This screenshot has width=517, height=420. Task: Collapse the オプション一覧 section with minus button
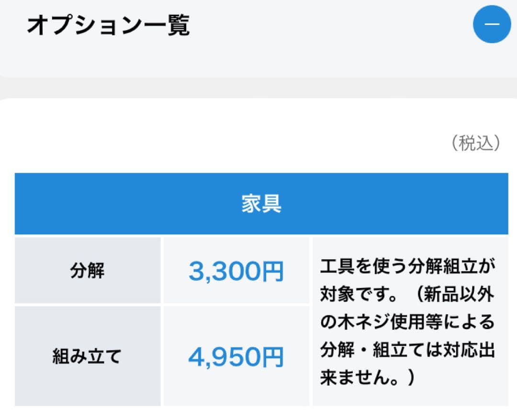tap(492, 24)
